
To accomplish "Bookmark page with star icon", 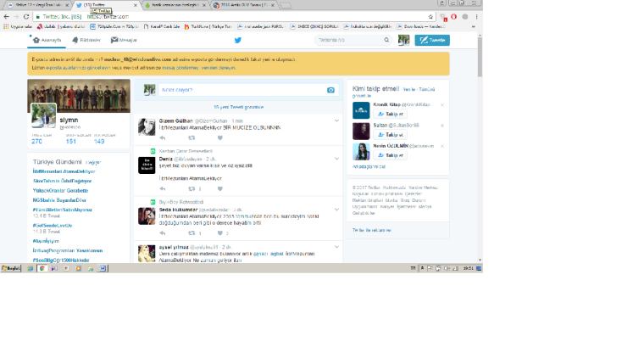I will click(430, 17).
